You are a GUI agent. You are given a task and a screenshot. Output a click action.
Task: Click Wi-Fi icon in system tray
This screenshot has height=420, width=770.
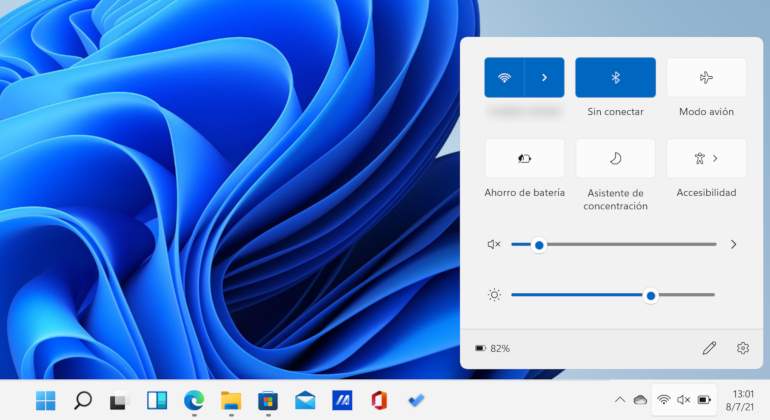pos(663,399)
